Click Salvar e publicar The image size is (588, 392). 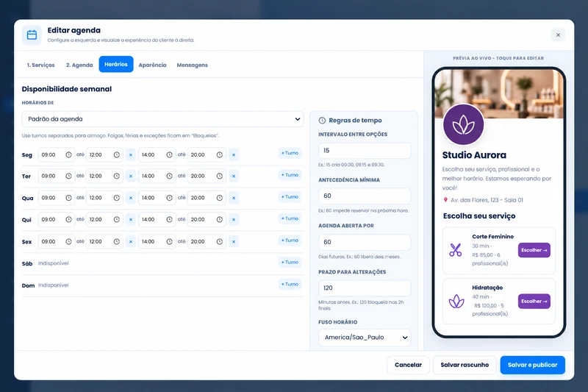tap(532, 365)
